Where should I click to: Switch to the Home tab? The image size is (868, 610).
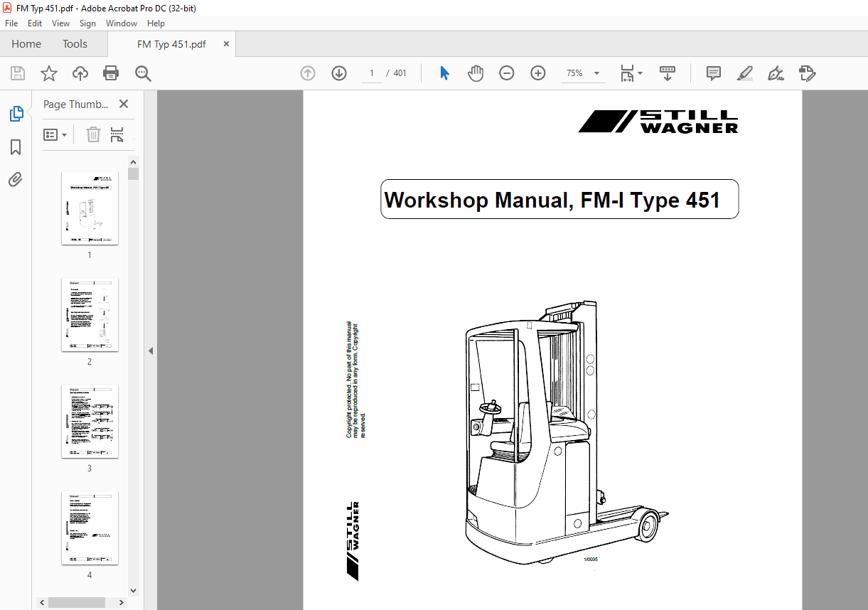pyautogui.click(x=26, y=44)
